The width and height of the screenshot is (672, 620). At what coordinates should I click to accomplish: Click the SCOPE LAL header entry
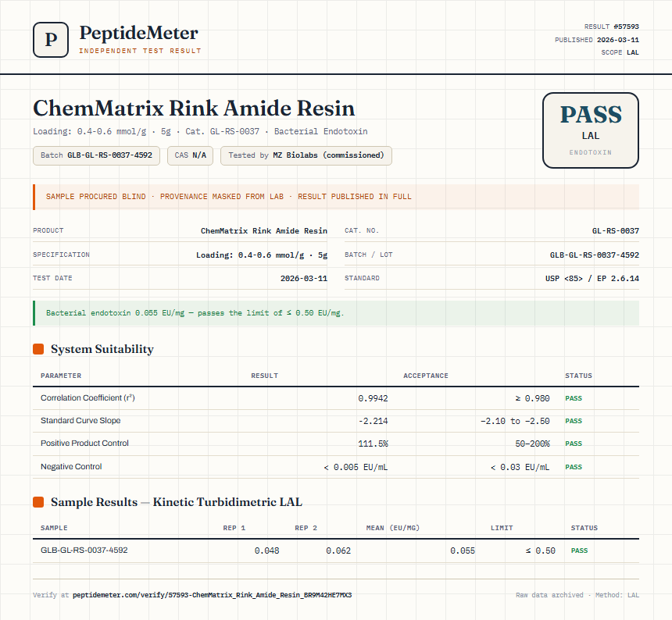[620, 52]
